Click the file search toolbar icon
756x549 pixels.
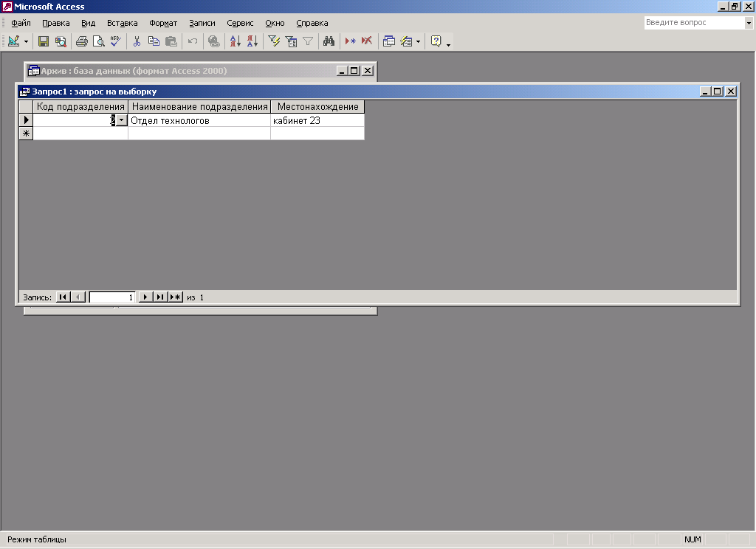tap(61, 41)
